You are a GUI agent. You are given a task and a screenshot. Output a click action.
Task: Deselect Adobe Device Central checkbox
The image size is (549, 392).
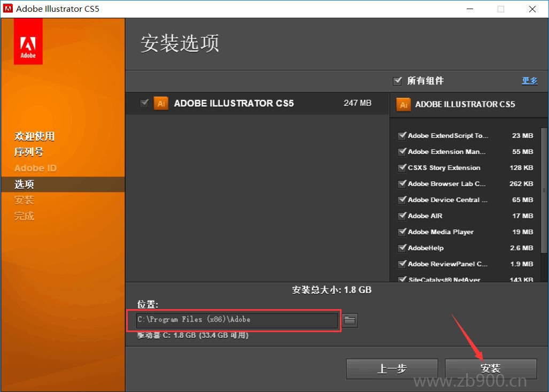point(402,200)
